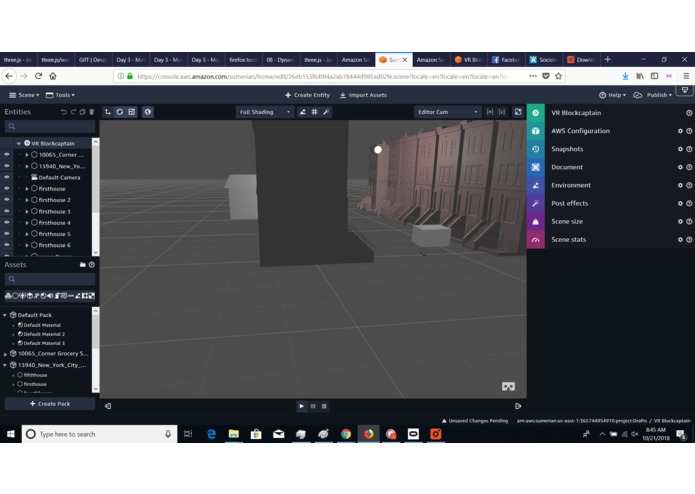Open the Scene size icon
This screenshot has height=494, width=695.
pyautogui.click(x=535, y=222)
